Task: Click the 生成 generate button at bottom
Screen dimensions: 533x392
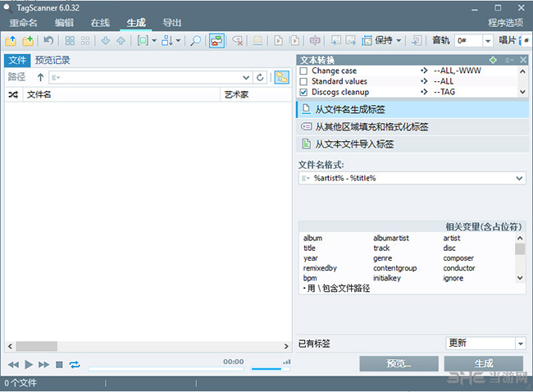Action: pos(483,364)
